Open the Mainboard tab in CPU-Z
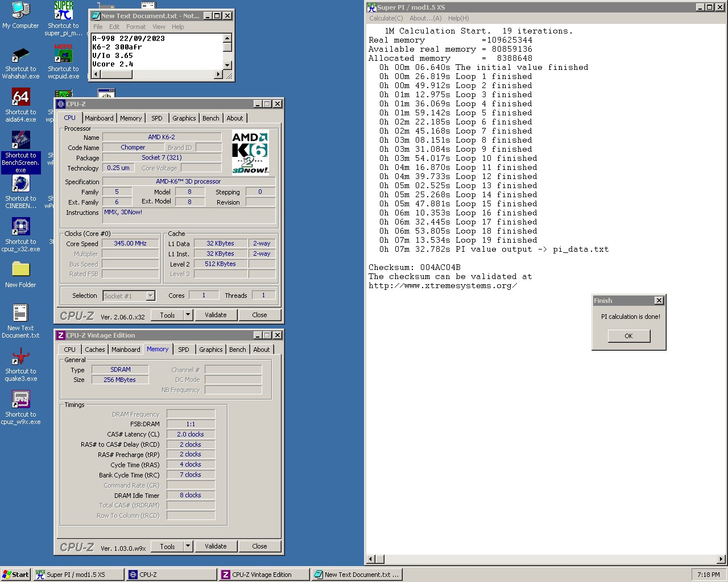Image resolution: width=728 pixels, height=582 pixels. click(x=99, y=118)
